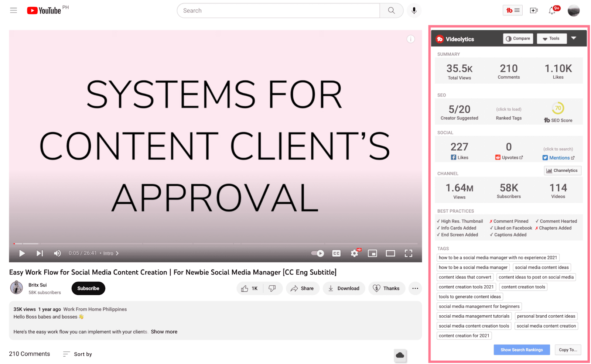This screenshot has height=364, width=591.
Task: Collapse the Videolytics panel arrow
Action: [x=574, y=38]
